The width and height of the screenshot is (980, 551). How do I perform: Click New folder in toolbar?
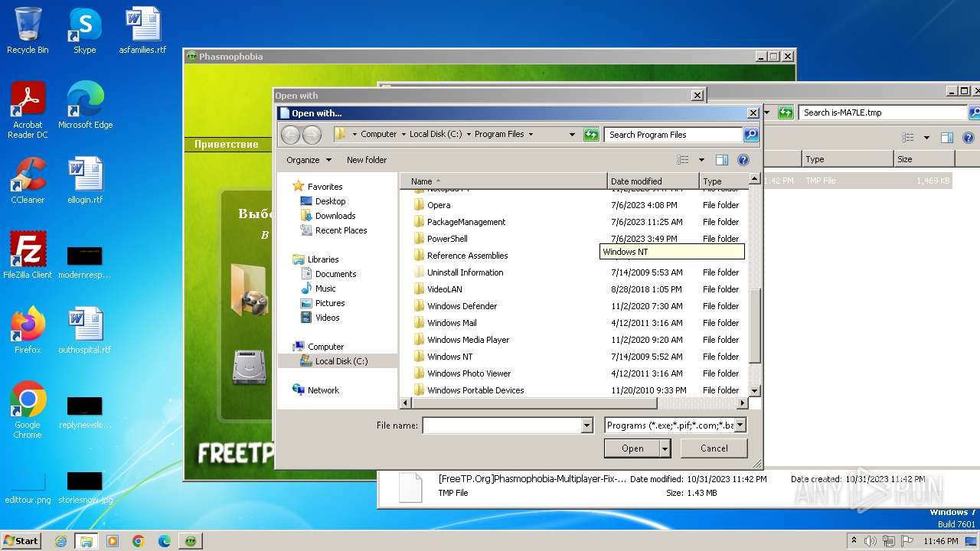click(367, 160)
